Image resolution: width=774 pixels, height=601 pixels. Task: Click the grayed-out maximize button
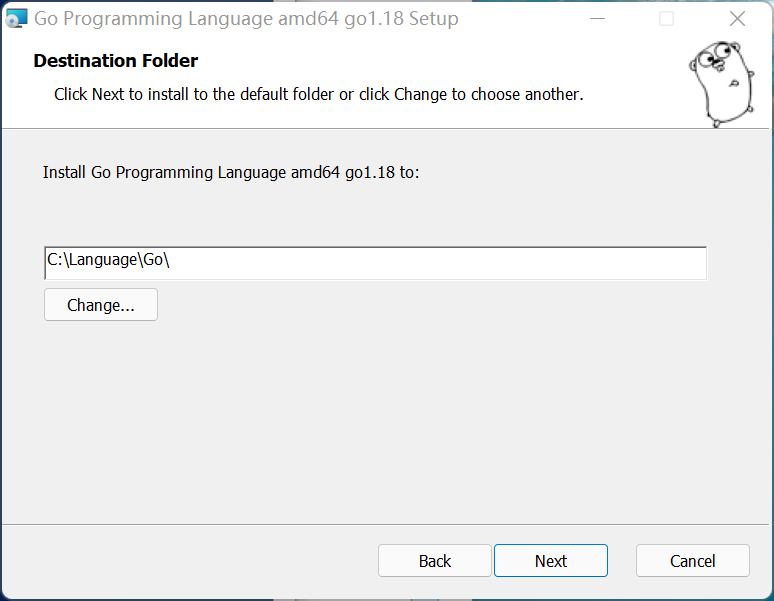click(666, 18)
